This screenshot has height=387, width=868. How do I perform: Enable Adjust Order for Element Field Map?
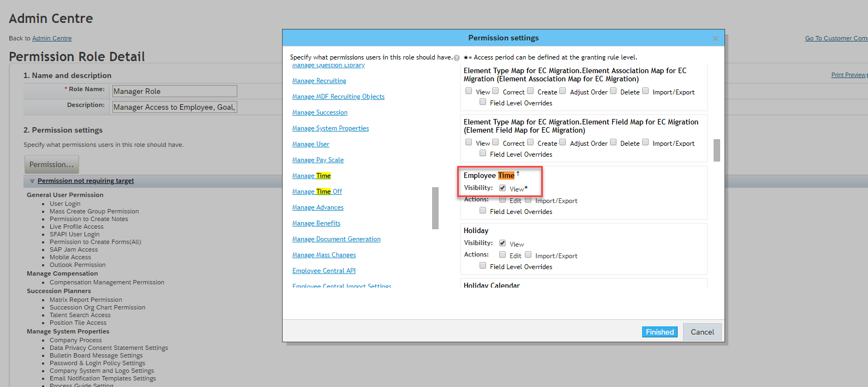click(562, 142)
